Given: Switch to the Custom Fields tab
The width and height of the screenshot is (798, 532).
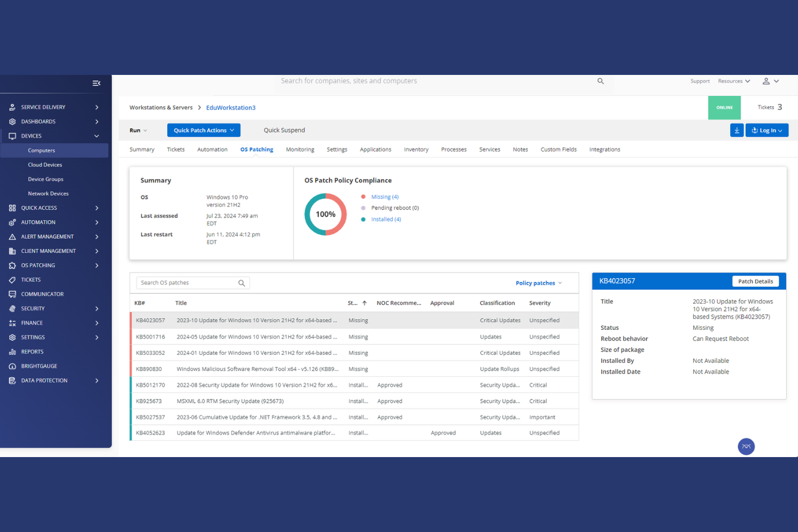Looking at the screenshot, I should 559,149.
